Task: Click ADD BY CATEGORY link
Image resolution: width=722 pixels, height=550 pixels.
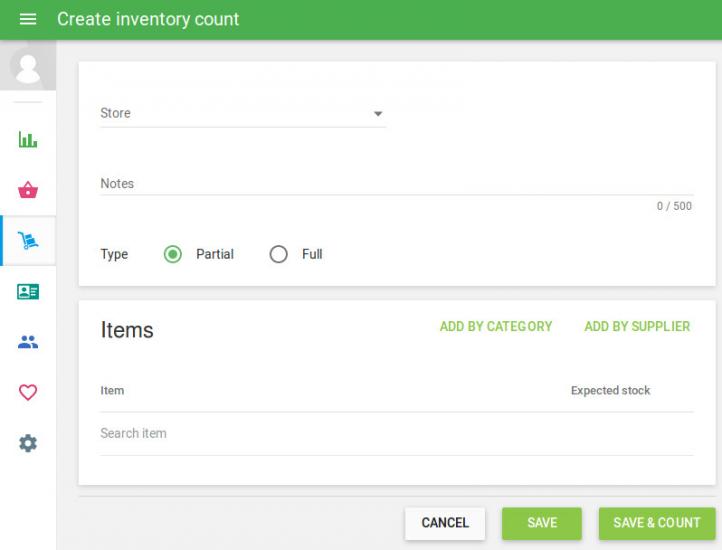Action: tap(496, 327)
